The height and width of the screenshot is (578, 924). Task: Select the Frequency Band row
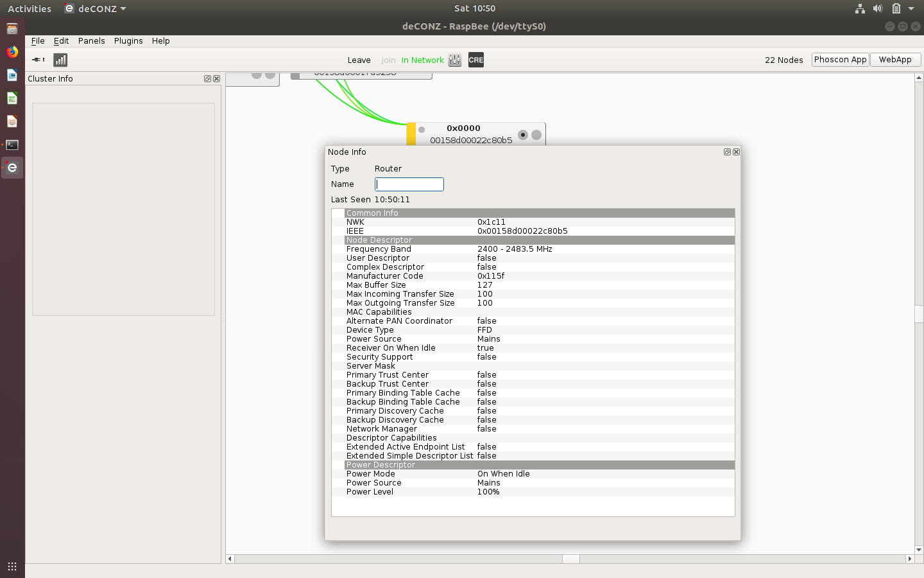point(533,249)
